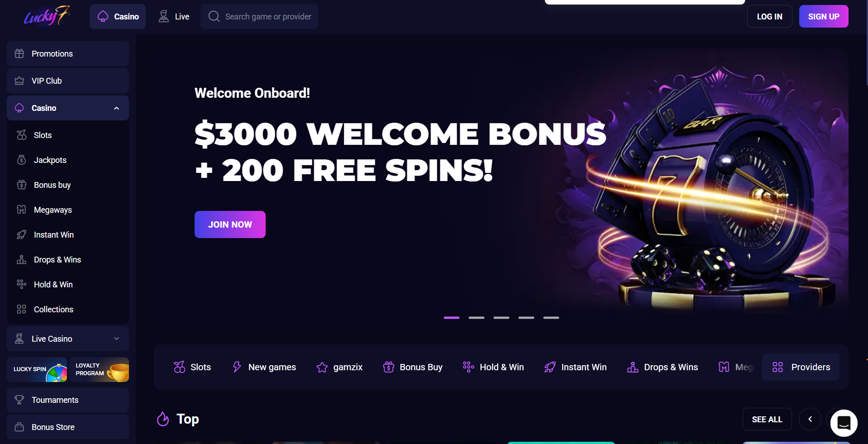Click the Lucky7 logo
Screen dimensions: 868x444
[x=47, y=16]
